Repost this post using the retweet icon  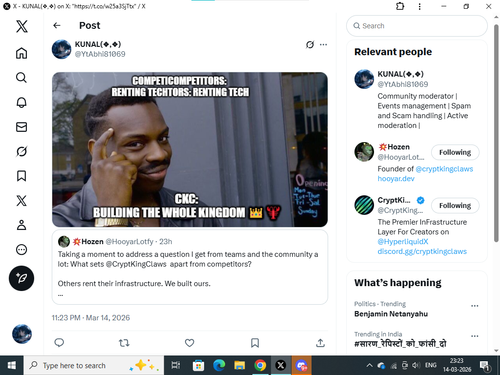(x=124, y=343)
